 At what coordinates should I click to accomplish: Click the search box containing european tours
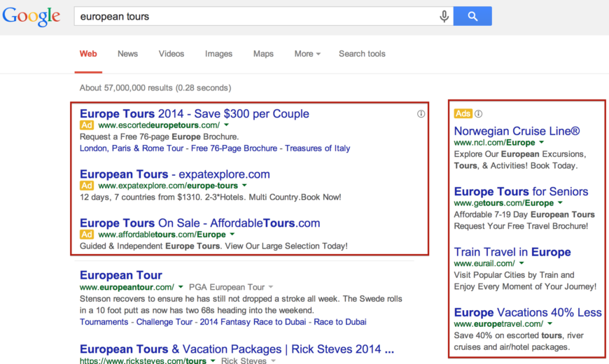click(x=256, y=16)
